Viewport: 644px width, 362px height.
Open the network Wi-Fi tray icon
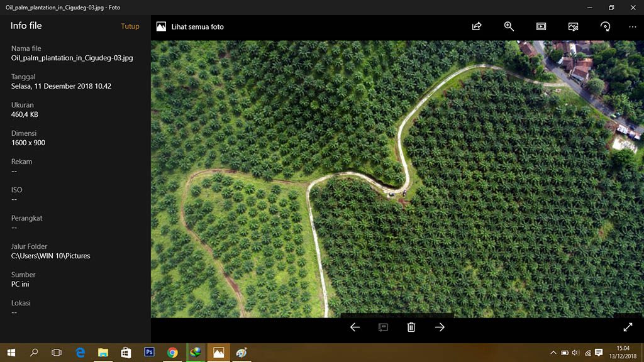pyautogui.click(x=588, y=353)
